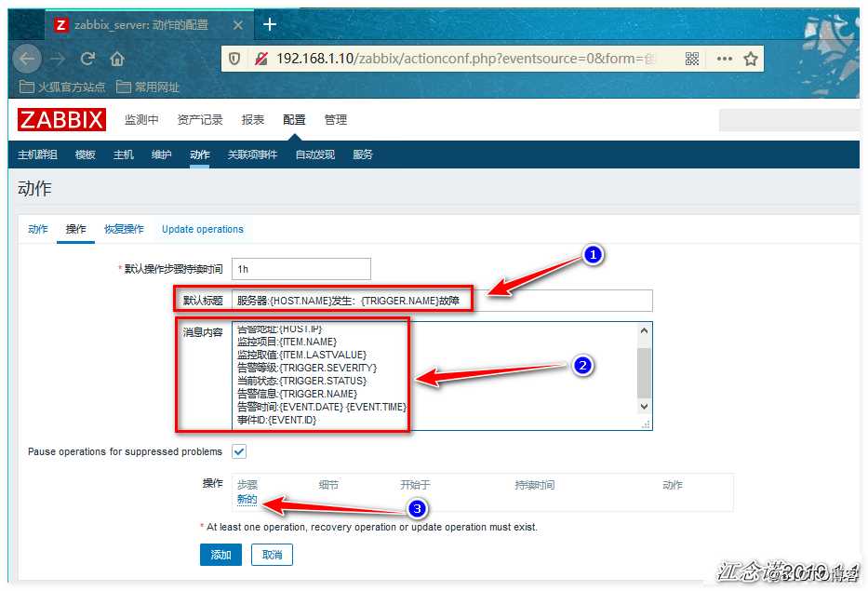Click the message textarea scrollbar thumb

(x=644, y=373)
